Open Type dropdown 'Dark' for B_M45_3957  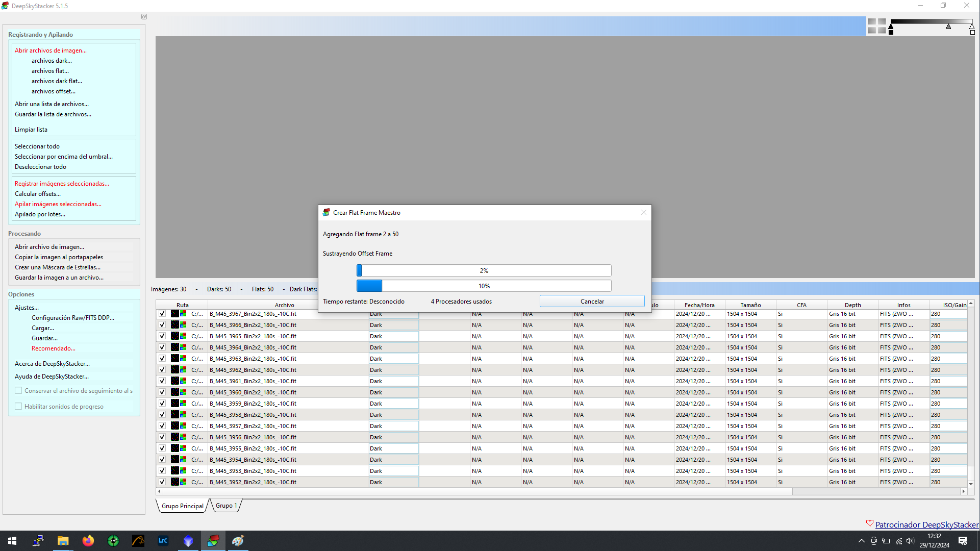pos(393,426)
